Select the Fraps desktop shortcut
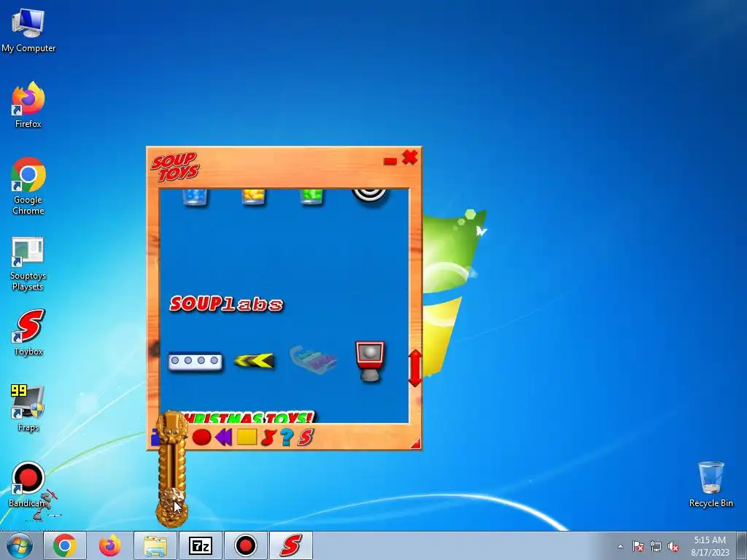Viewport: 747px width, 560px height. (28, 408)
